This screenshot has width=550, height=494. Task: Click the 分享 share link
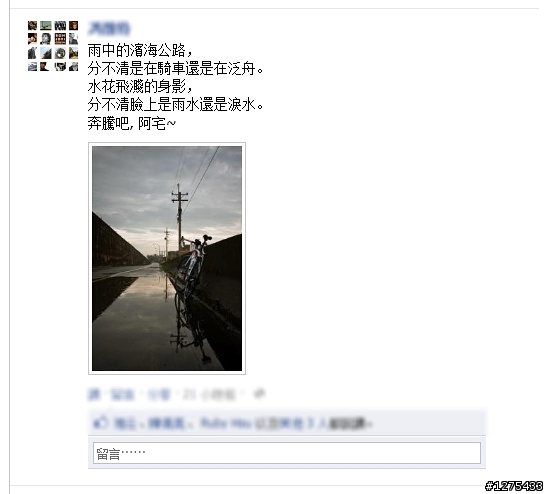pos(159,395)
